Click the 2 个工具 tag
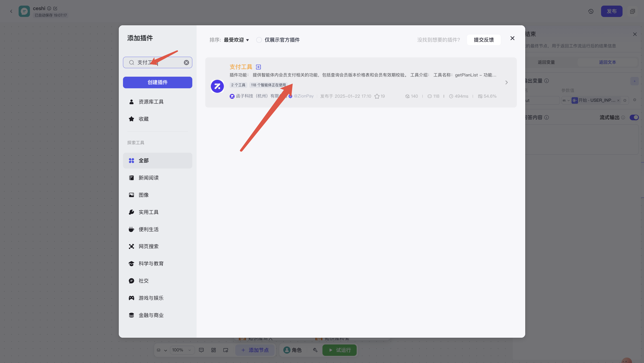644x363 pixels. [238, 85]
